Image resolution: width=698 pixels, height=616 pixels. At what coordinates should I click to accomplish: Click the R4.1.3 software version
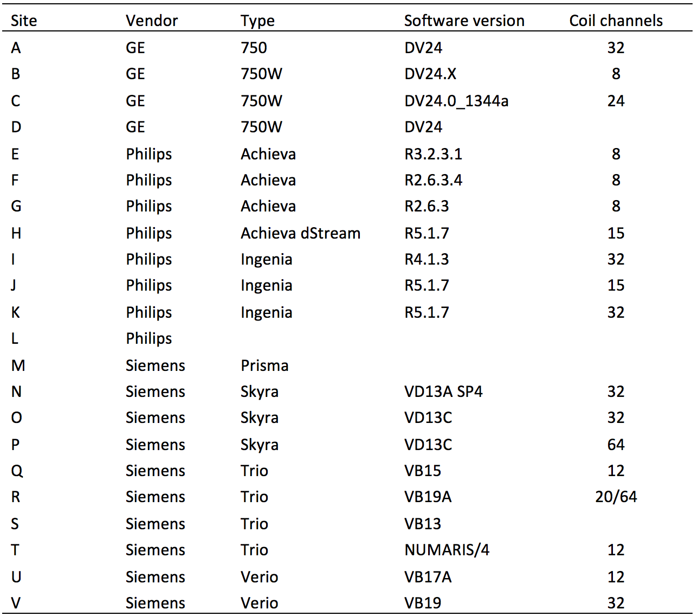426,259
